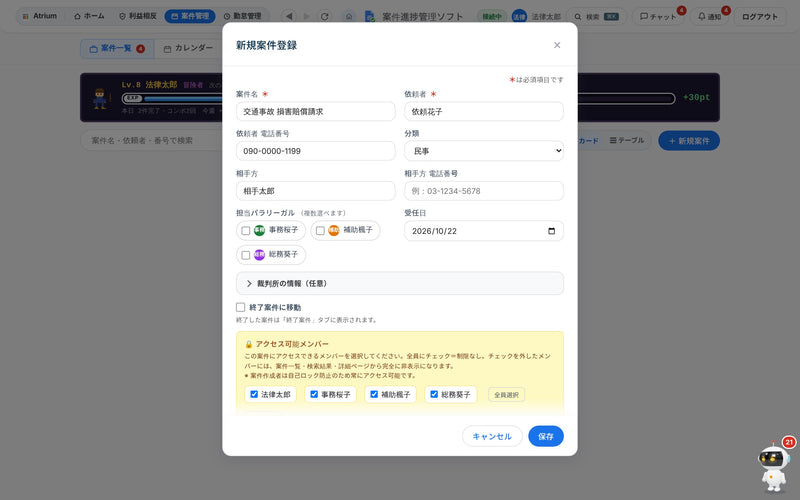Click the 案件進捗管理ソフト document icon

[370, 16]
